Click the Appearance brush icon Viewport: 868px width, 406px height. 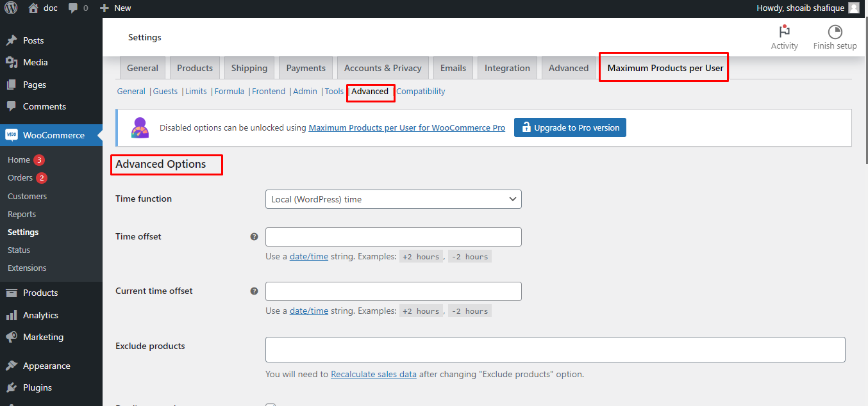point(12,366)
